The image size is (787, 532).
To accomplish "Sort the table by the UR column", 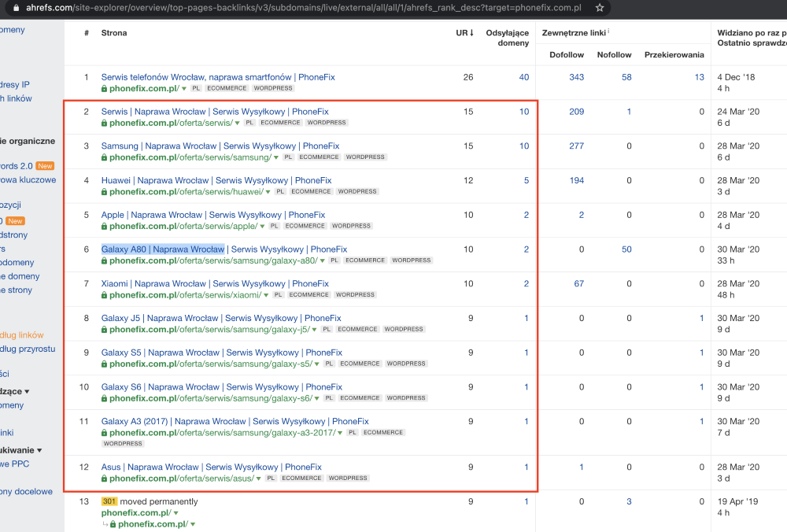I will 464,32.
